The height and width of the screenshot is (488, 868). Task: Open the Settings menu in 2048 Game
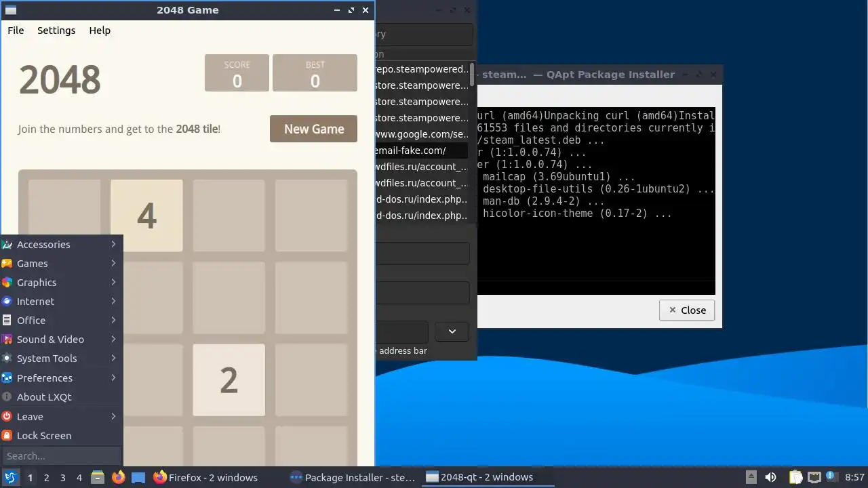tap(56, 30)
